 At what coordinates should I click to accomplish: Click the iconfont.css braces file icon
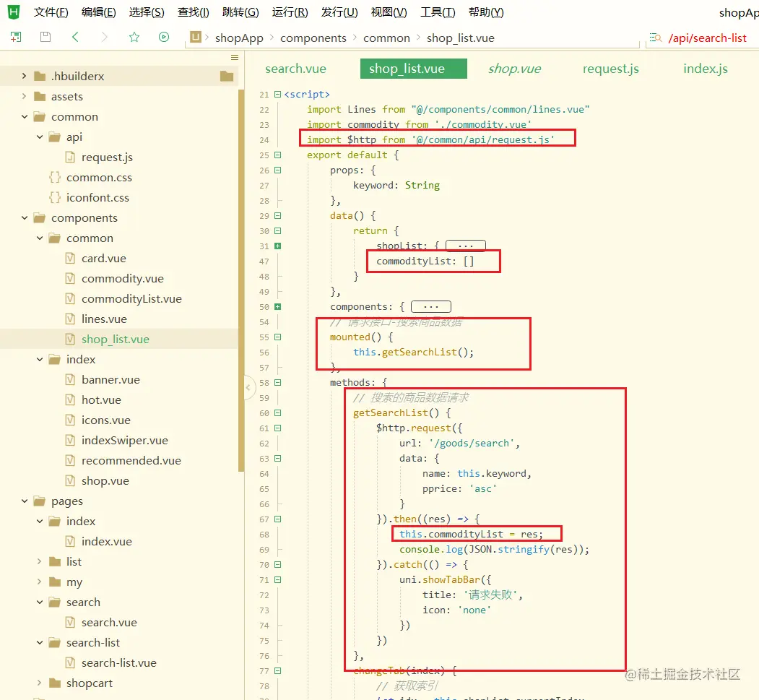point(55,197)
